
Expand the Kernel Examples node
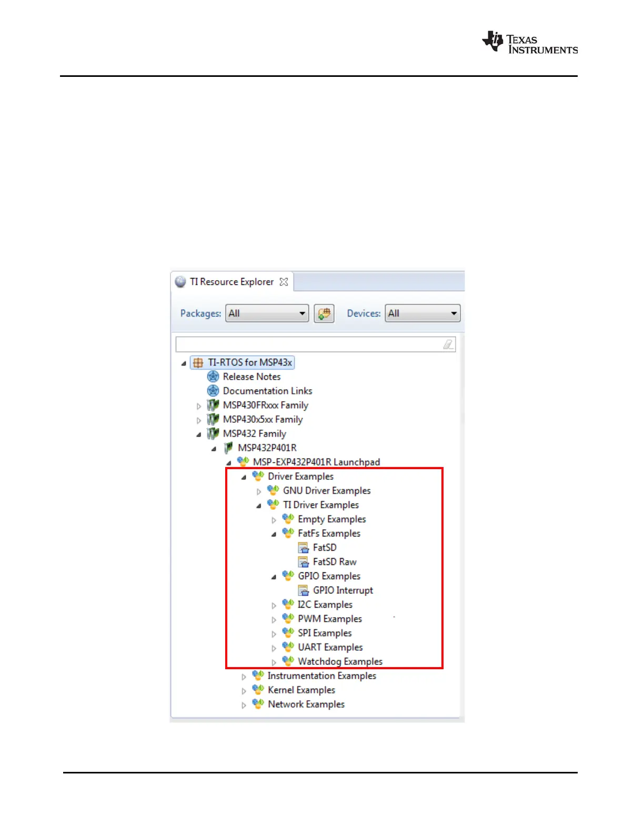click(244, 691)
